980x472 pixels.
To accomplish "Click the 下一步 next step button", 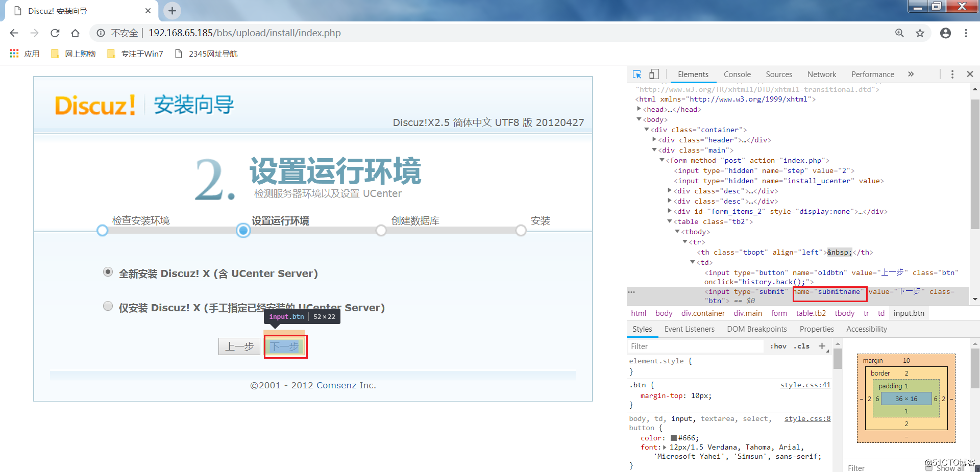I will click(x=285, y=347).
